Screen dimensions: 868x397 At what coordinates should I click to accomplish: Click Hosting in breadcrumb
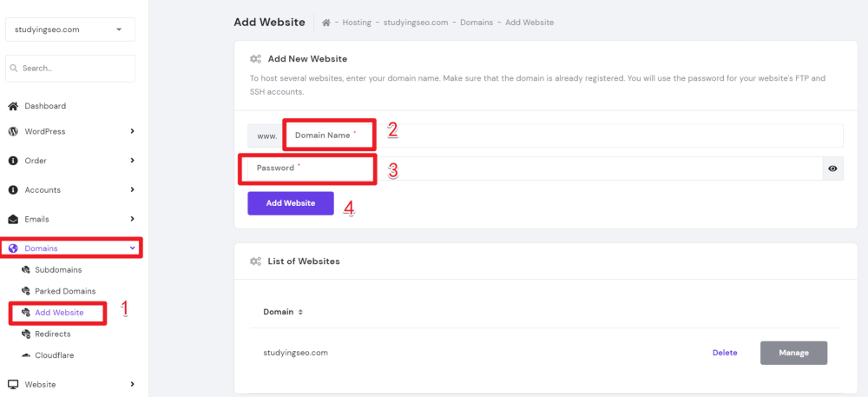coord(357,23)
